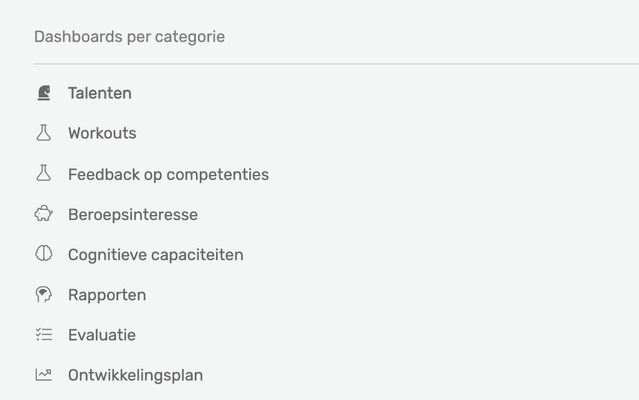The width and height of the screenshot is (639, 400).
Task: Open the Talenten dashboard
Action: pos(100,93)
